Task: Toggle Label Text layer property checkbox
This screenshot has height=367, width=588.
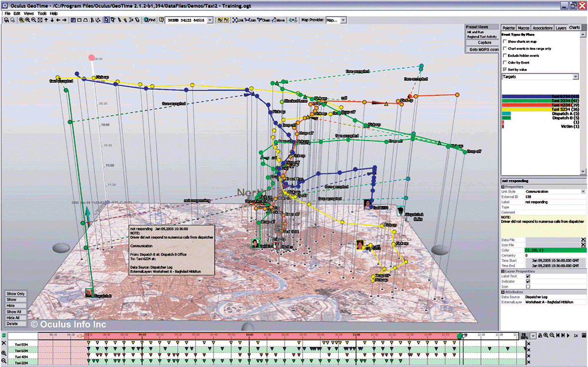Action: coord(528,276)
